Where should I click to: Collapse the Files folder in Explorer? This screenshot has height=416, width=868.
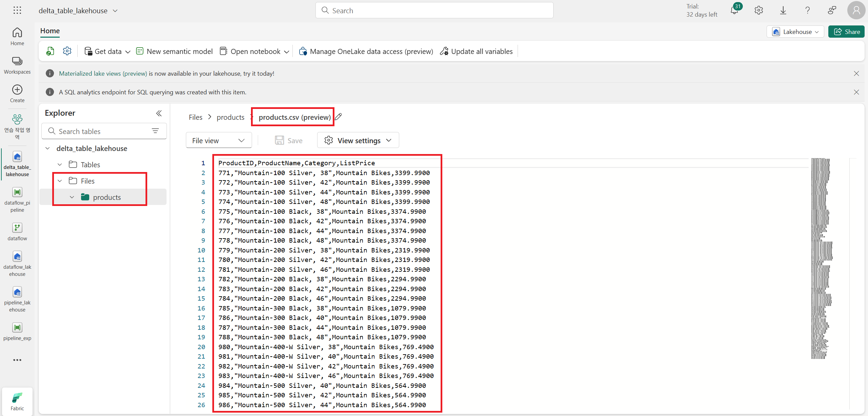coord(60,181)
